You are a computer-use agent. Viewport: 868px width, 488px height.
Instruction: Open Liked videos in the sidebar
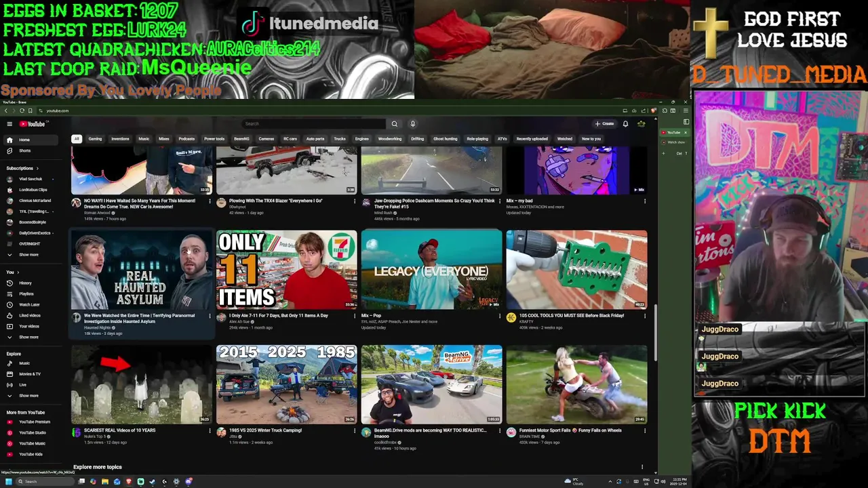[29, 316]
